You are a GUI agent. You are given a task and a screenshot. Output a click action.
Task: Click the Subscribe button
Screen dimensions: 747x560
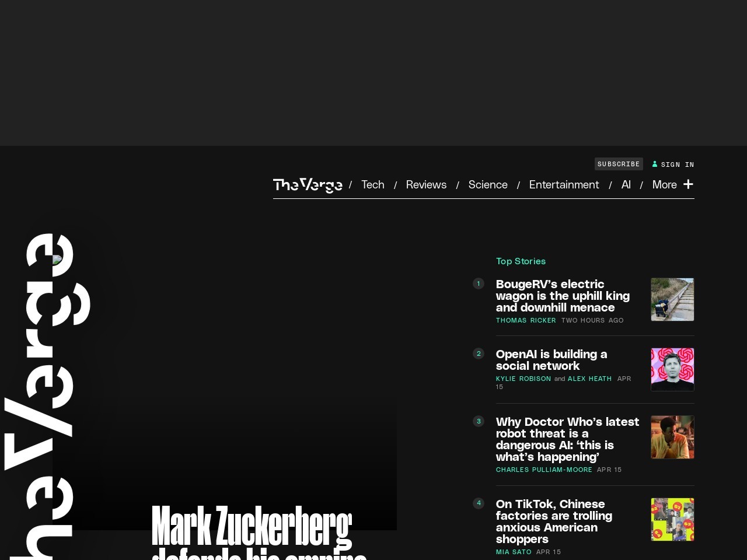click(x=619, y=164)
